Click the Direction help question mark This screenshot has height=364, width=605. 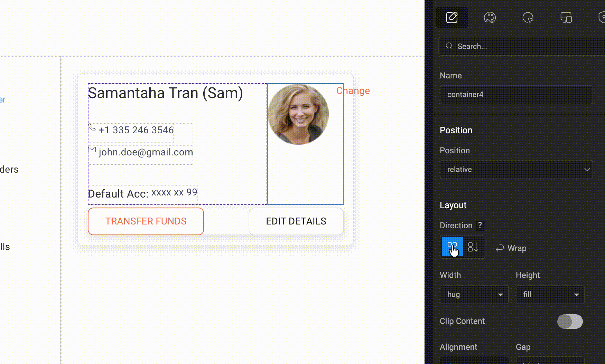point(480,226)
